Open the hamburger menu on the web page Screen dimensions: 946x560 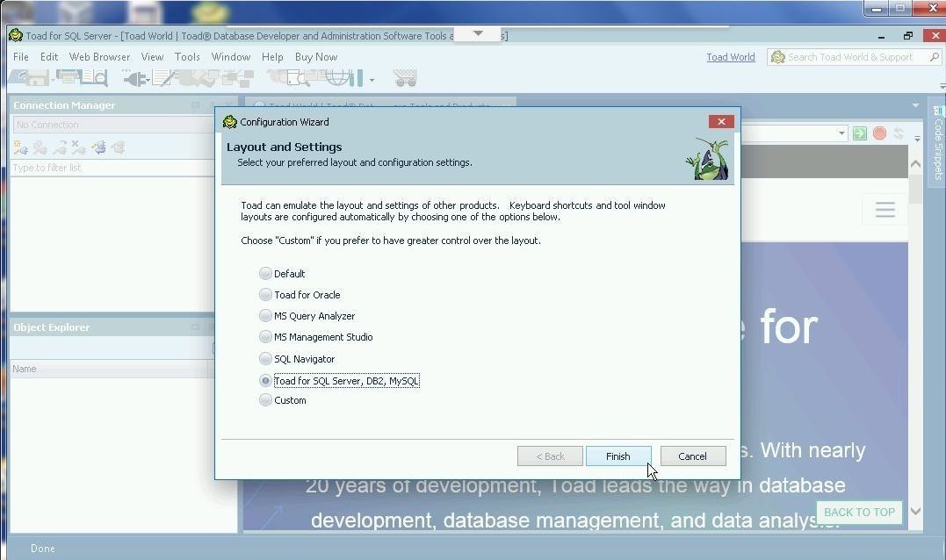pyautogui.click(x=885, y=210)
